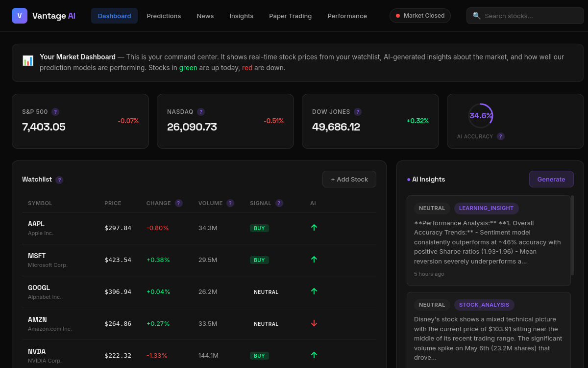
Task: Click the STOCK_ANALYSIS tag
Action: point(484,305)
